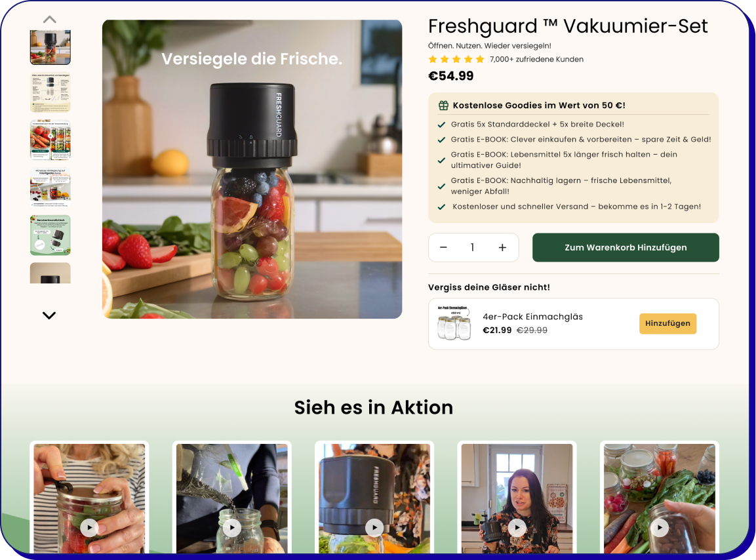Play the first video of hand opening jar
756x560 pixels.
[x=89, y=527]
